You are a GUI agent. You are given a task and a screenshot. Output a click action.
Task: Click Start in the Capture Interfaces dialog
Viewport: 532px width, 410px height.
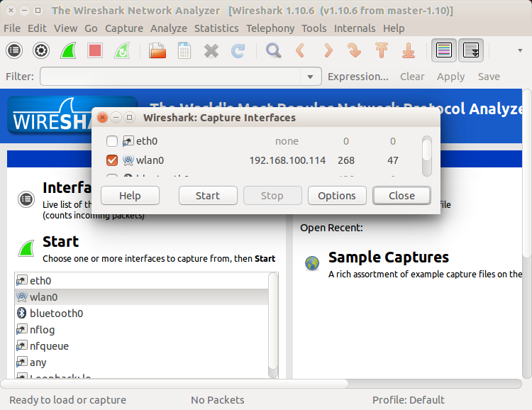point(208,196)
